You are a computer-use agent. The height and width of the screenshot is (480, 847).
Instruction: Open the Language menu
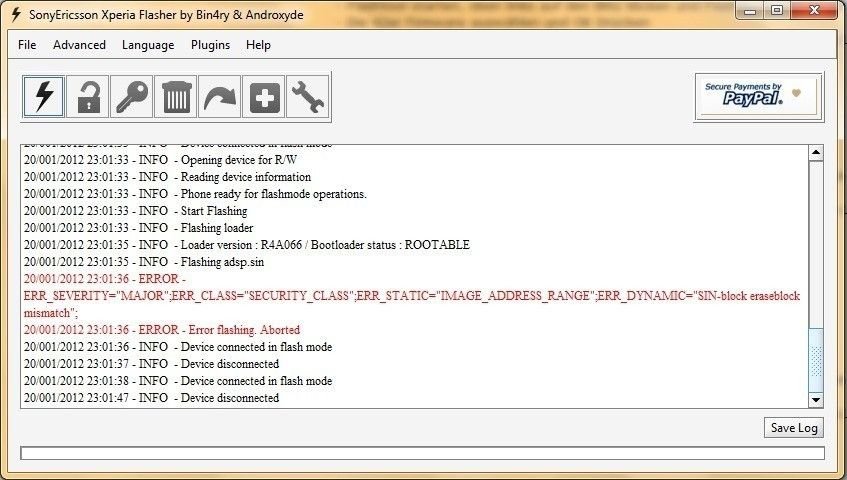pos(148,45)
